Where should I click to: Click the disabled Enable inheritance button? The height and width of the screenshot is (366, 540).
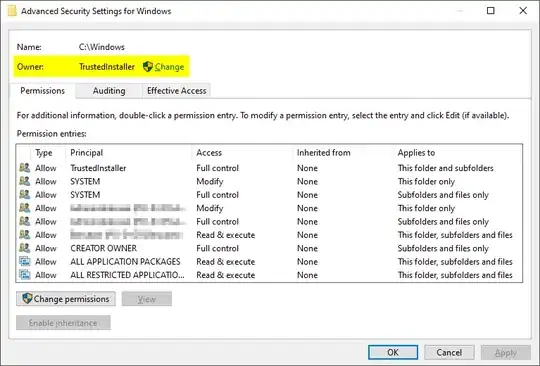63,323
